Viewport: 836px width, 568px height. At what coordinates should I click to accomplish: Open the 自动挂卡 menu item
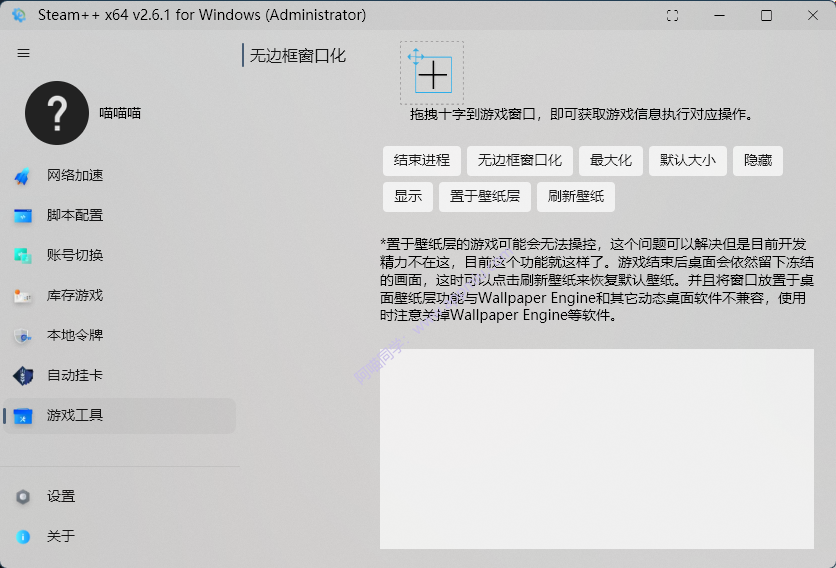coord(119,375)
